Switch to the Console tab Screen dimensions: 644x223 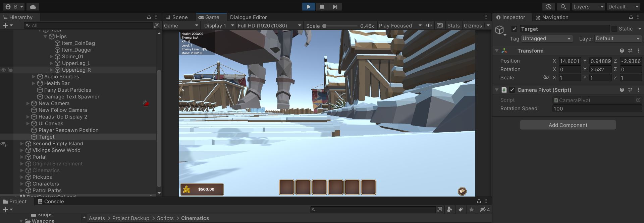tap(51, 202)
